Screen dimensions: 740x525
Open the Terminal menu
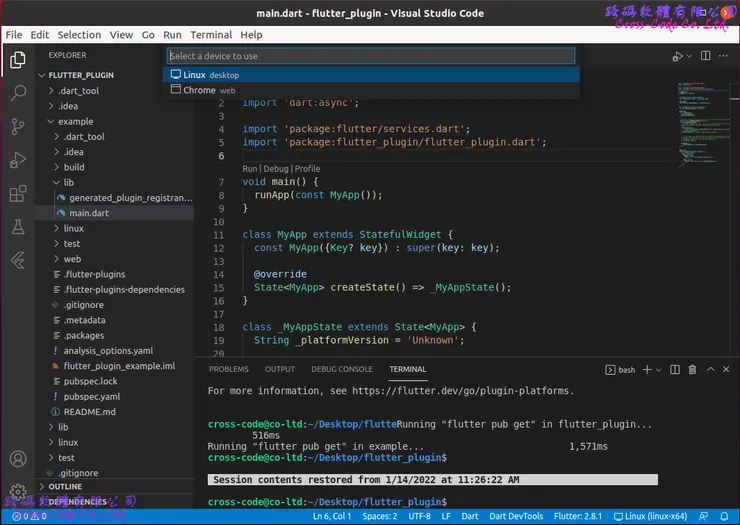pyautogui.click(x=210, y=35)
